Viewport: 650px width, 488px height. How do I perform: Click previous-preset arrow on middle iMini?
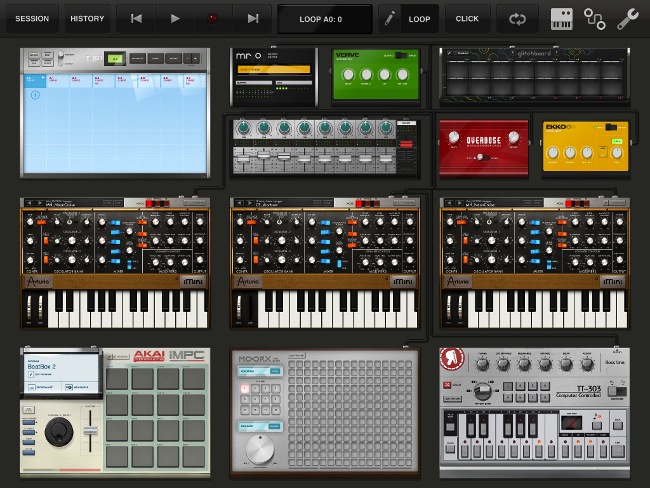239,203
